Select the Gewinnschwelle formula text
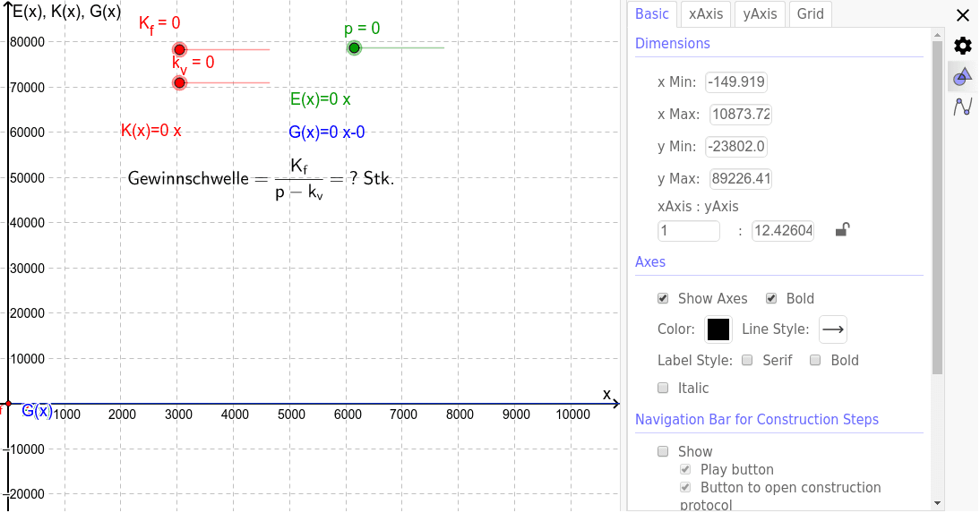The height and width of the screenshot is (513, 980). [261, 179]
